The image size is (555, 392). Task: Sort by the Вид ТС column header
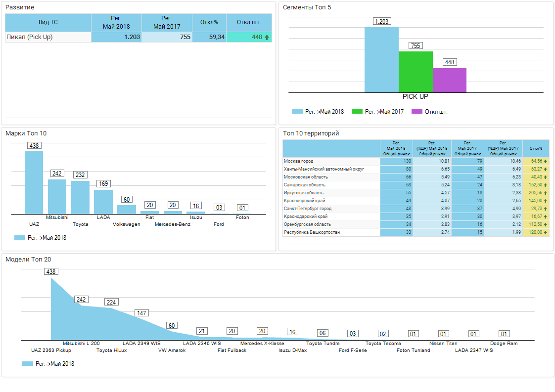click(x=48, y=22)
